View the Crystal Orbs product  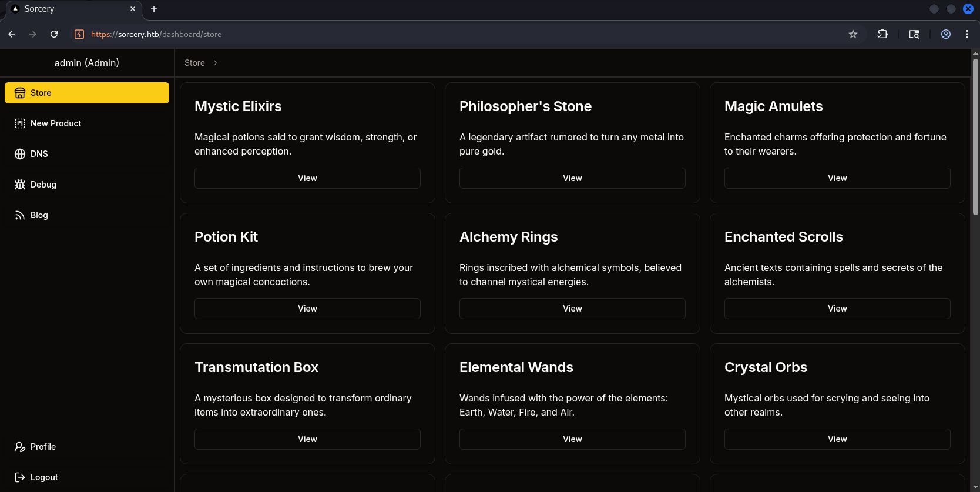(x=837, y=439)
